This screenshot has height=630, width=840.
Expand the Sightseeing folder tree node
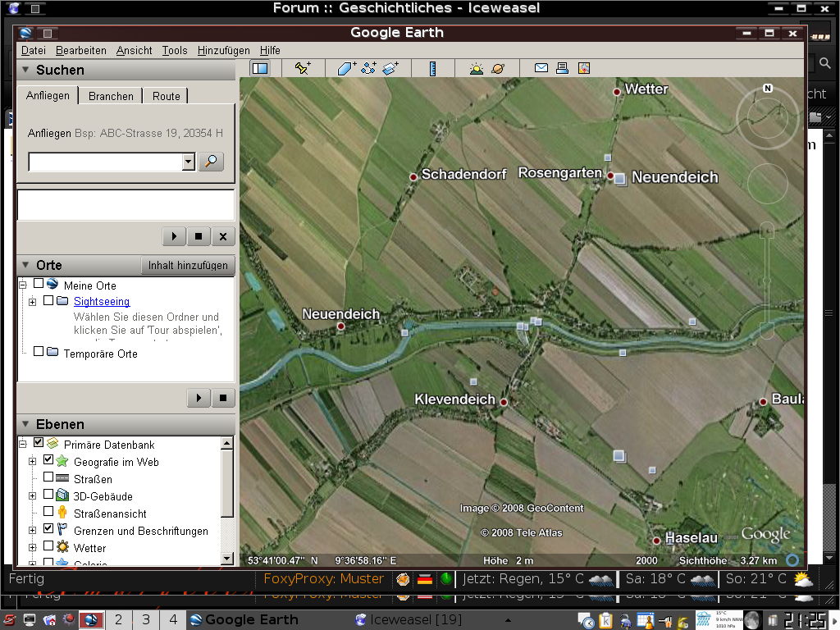tap(33, 302)
